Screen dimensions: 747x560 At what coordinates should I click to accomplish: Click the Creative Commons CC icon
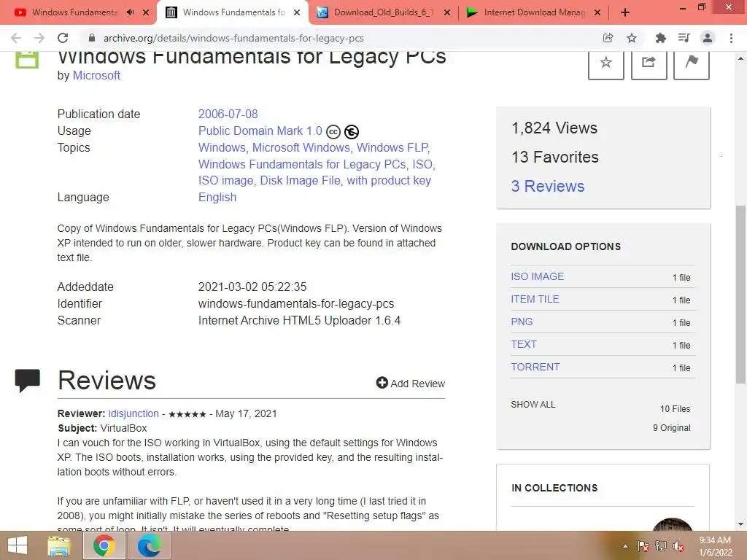pos(333,132)
